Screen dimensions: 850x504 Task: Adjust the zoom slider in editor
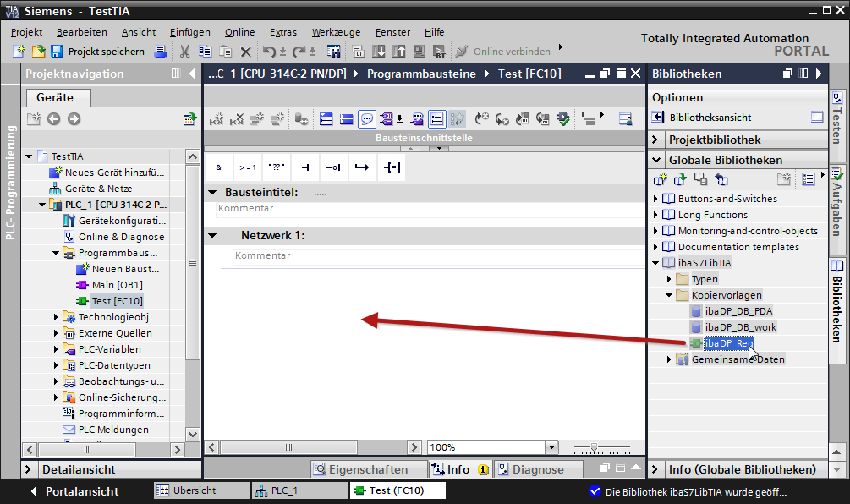pos(594,447)
